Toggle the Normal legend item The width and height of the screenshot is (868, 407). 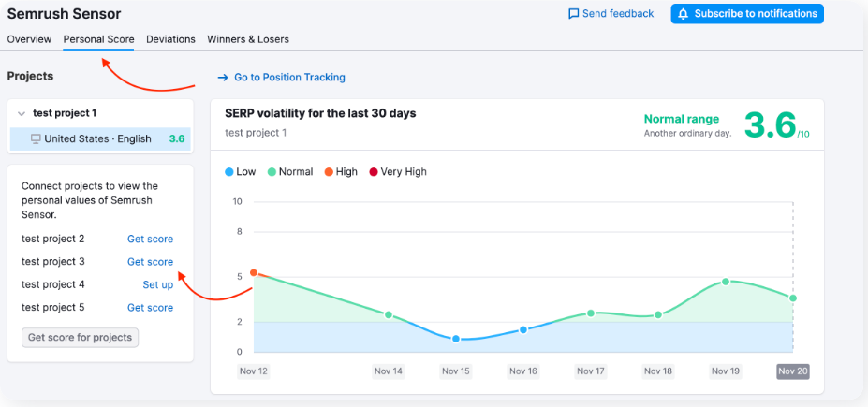[290, 172]
